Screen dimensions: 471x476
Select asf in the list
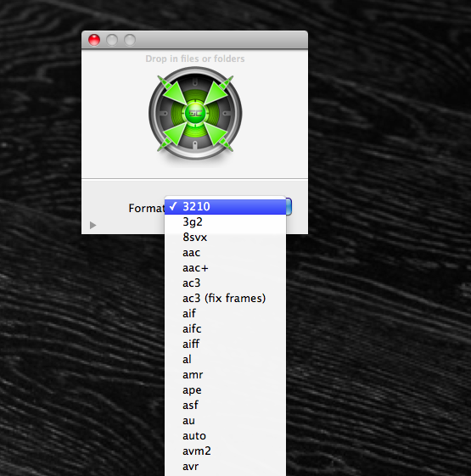(225, 405)
